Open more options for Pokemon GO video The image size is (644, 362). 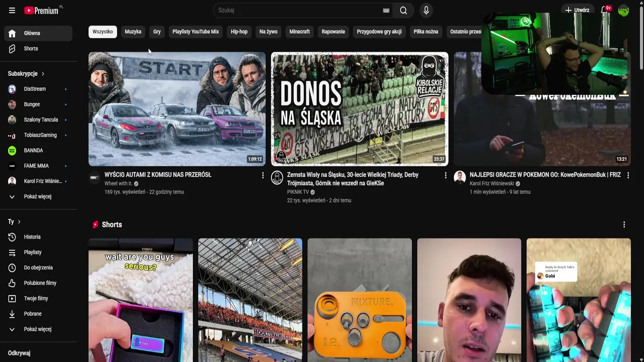point(628,175)
